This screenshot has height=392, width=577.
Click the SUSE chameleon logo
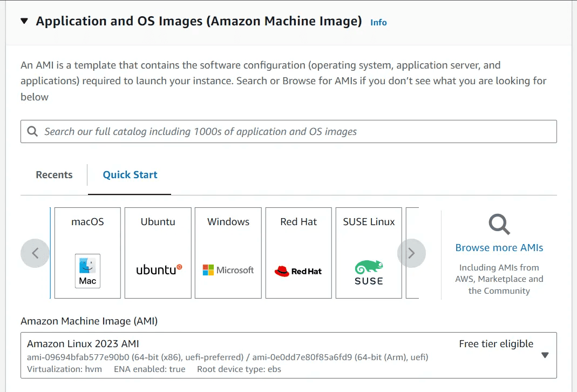tap(369, 273)
